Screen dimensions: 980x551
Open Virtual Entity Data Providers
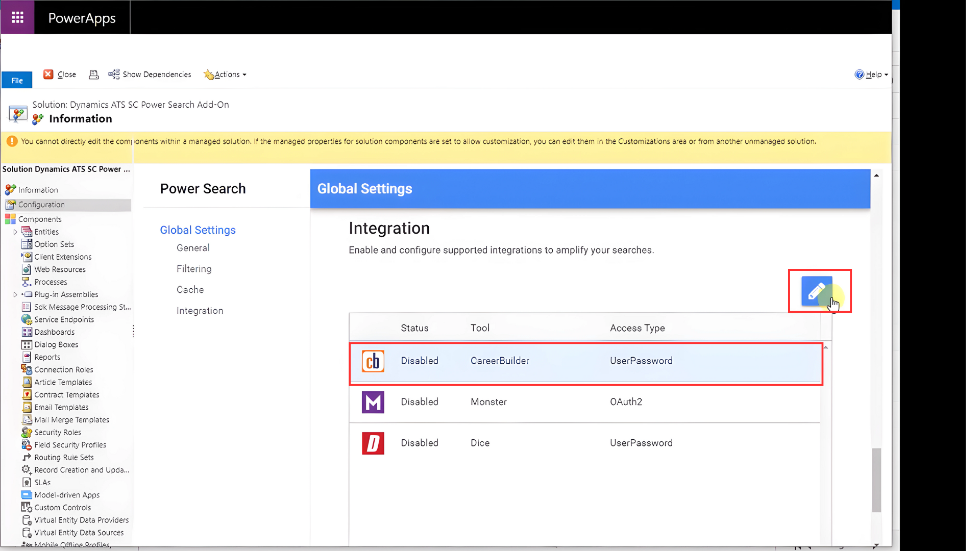point(82,520)
